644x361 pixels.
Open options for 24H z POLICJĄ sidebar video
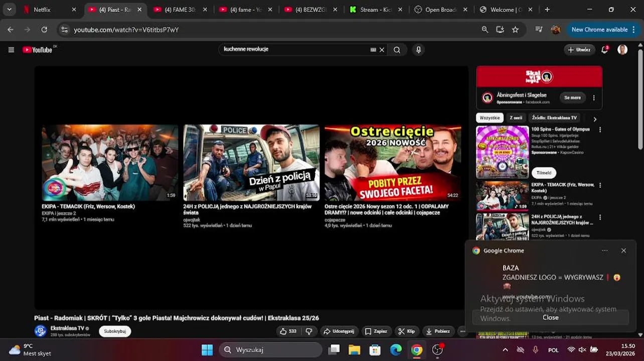pyautogui.click(x=600, y=218)
